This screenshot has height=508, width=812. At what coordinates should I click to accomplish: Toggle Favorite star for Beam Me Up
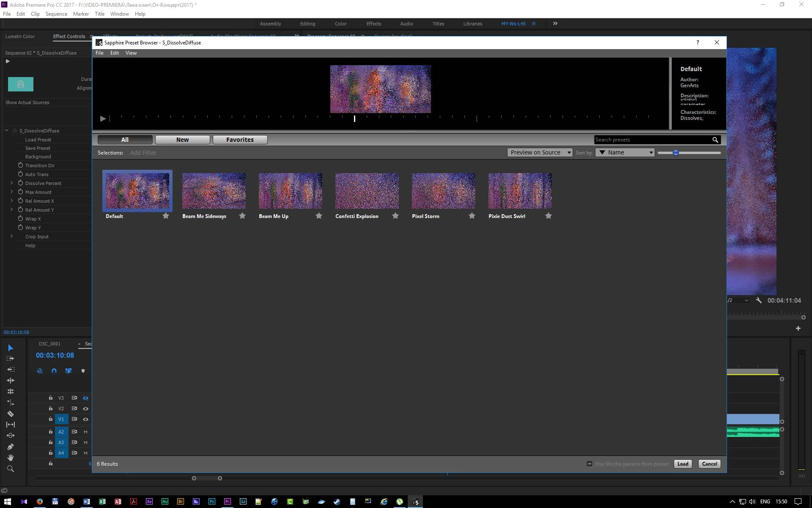click(319, 216)
